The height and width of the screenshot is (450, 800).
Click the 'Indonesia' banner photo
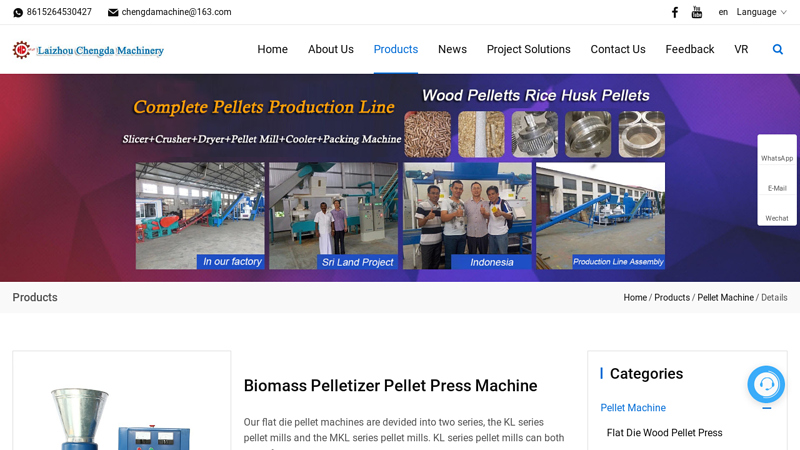467,216
